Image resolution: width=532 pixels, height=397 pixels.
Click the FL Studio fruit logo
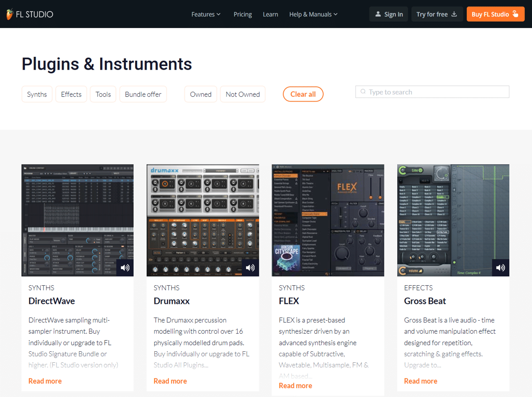tap(10, 14)
